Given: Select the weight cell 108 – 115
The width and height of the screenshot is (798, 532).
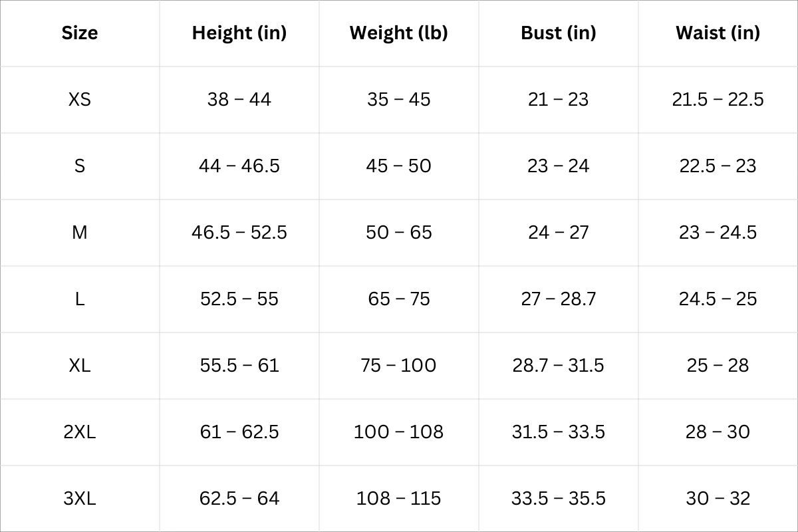Looking at the screenshot, I should click(399, 499).
